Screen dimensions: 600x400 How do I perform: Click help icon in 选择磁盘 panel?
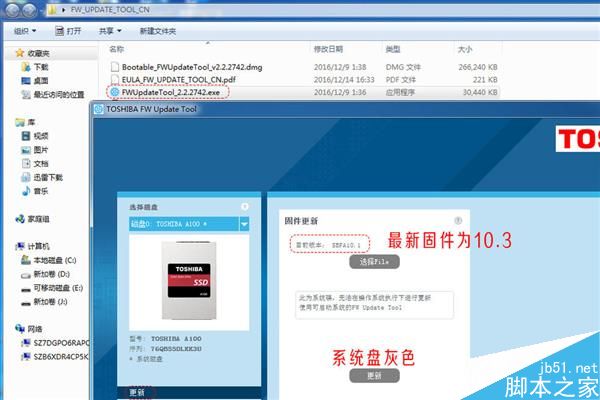pos(245,207)
